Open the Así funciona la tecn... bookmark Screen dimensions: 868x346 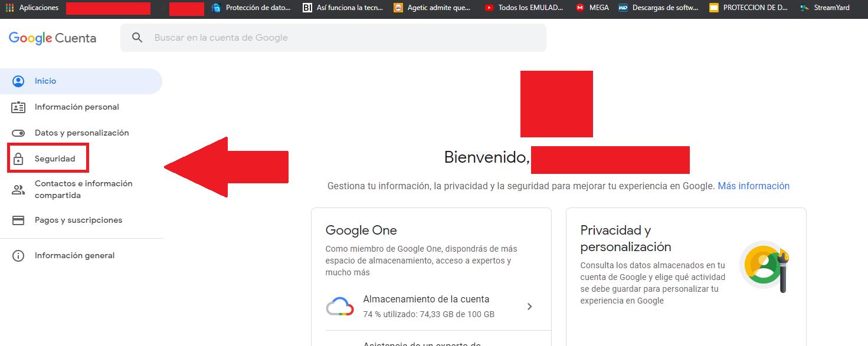343,8
